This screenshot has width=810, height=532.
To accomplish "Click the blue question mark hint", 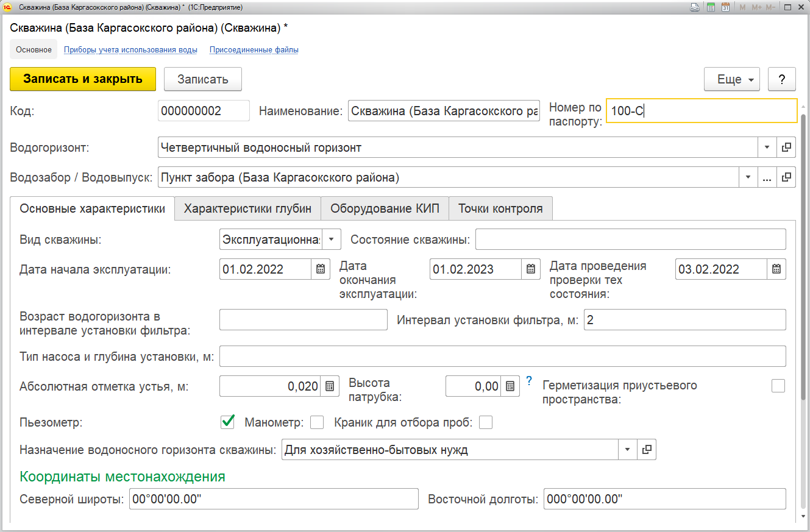I will (x=529, y=381).
